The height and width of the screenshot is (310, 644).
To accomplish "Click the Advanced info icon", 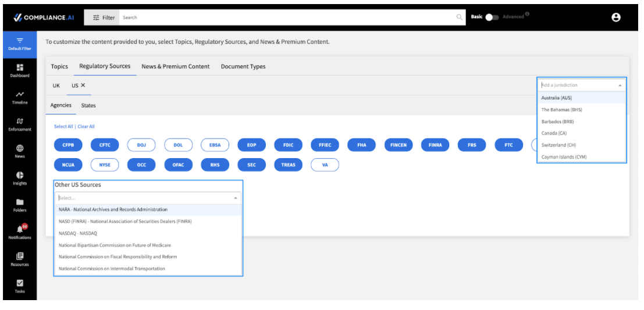I will (x=527, y=15).
